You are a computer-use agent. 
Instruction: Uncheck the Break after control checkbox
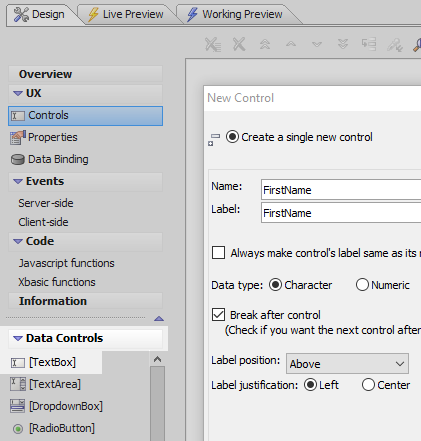(x=218, y=315)
